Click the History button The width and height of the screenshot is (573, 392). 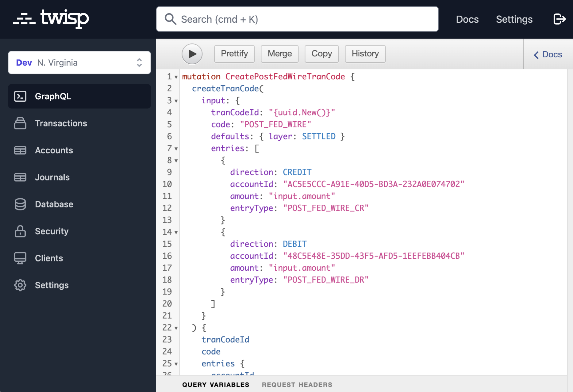pos(365,54)
